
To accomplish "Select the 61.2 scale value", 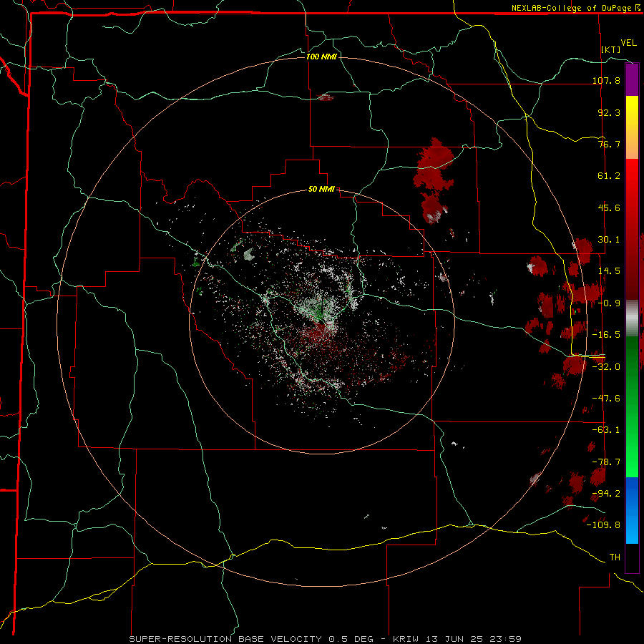I will tap(609, 176).
